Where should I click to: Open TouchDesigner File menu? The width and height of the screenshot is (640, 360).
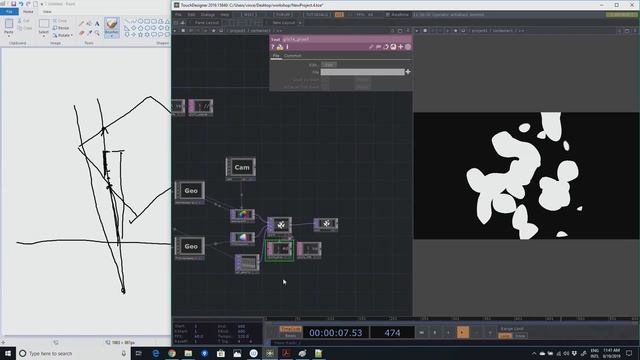[x=178, y=15]
